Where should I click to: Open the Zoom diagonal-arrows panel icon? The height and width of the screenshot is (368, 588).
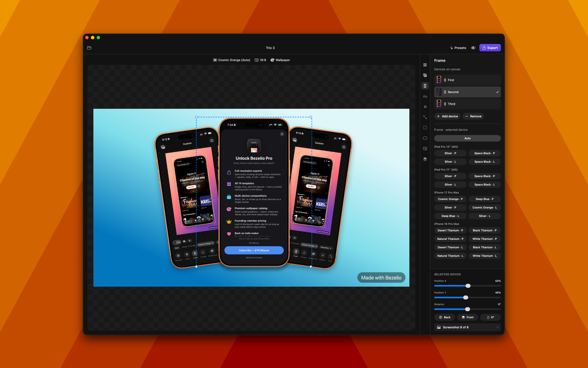[x=425, y=117]
